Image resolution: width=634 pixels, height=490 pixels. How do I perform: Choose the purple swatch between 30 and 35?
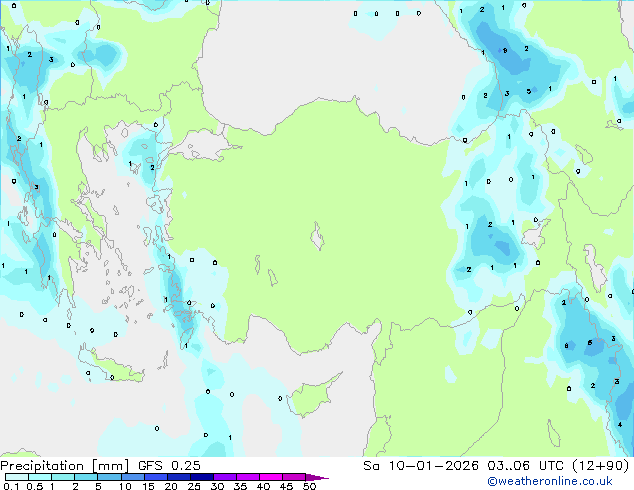225,477
